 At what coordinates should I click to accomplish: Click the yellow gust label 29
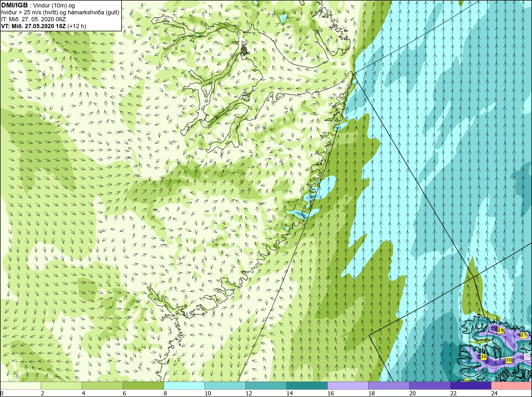[x=501, y=330]
